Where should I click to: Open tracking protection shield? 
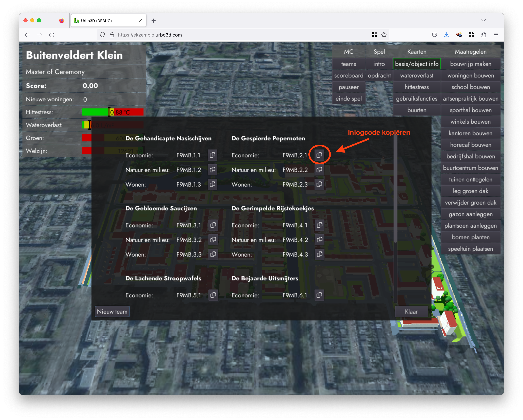[x=102, y=35]
